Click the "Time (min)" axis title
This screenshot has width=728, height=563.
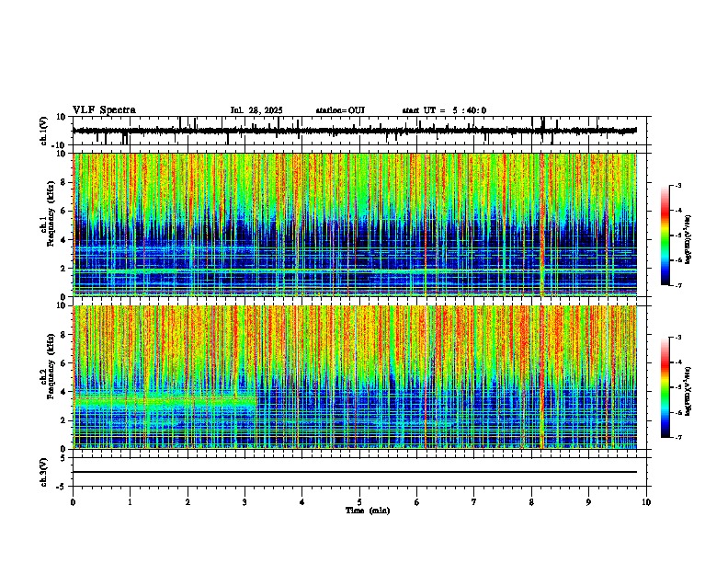point(368,511)
